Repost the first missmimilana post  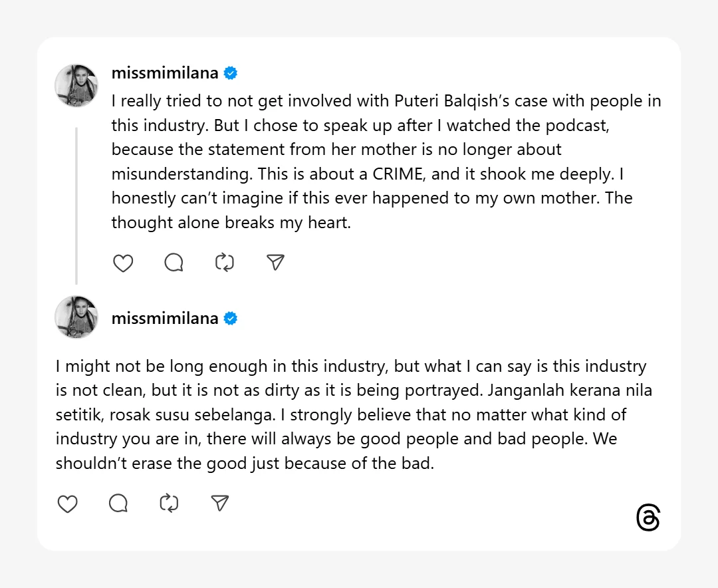click(x=225, y=263)
